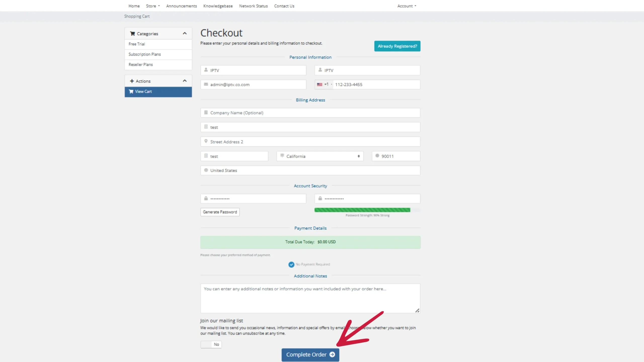This screenshot has height=362, width=644.
Task: Click the Categories shopping cart icon
Action: pyautogui.click(x=132, y=34)
